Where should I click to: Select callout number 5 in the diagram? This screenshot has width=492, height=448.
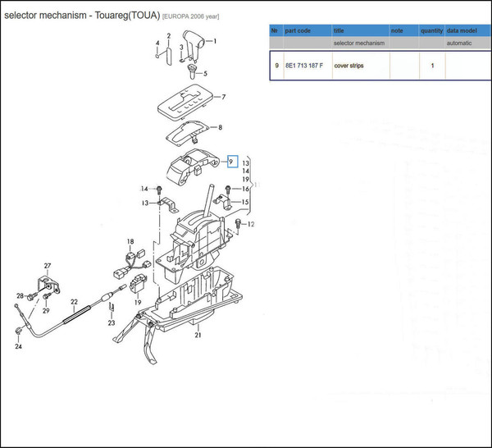pyautogui.click(x=204, y=74)
